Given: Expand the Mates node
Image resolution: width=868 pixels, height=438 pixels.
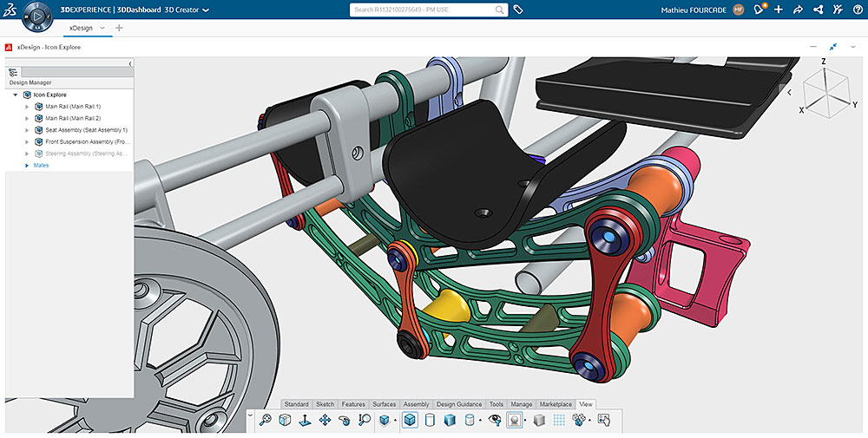Looking at the screenshot, I should point(27,166).
